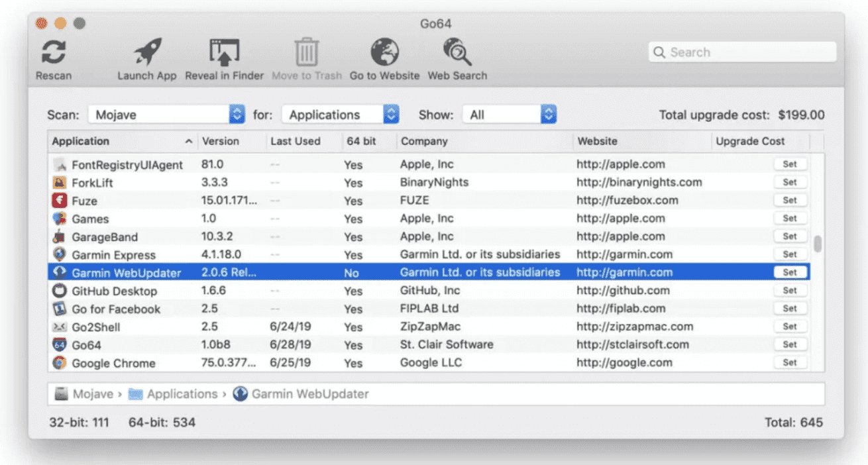Click Set button for Go2Shell
The image size is (868, 465).
pos(790,327)
